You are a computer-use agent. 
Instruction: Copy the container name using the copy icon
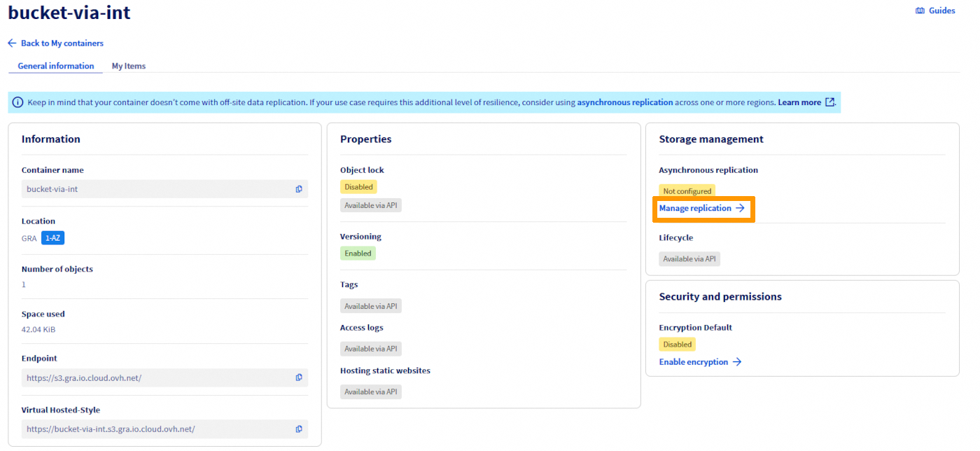[x=299, y=188]
